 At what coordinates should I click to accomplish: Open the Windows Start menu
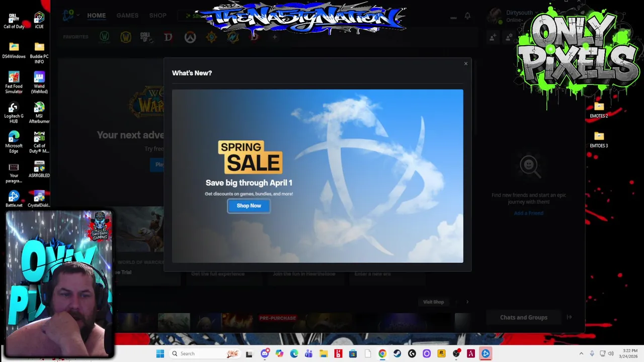tap(160, 353)
